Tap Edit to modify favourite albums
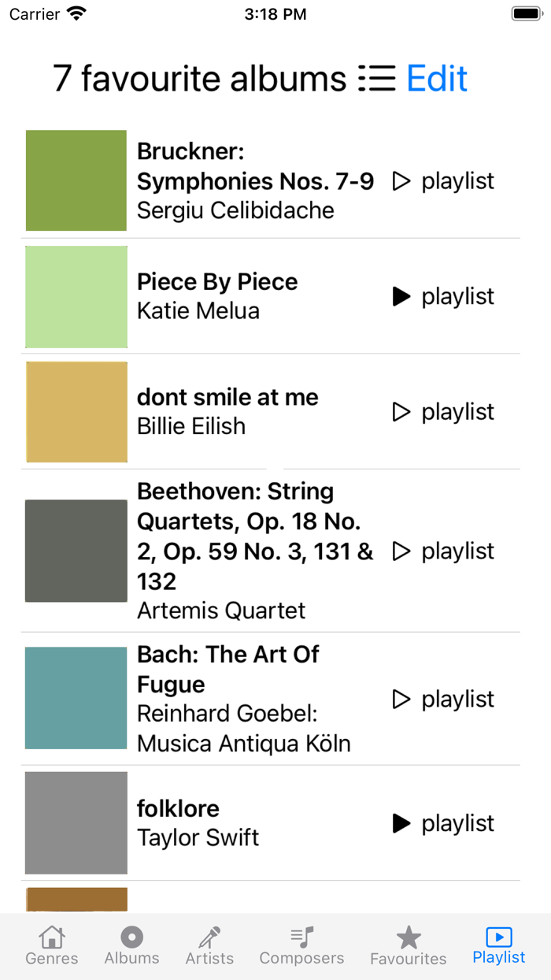Image resolution: width=551 pixels, height=980 pixels. [x=436, y=78]
